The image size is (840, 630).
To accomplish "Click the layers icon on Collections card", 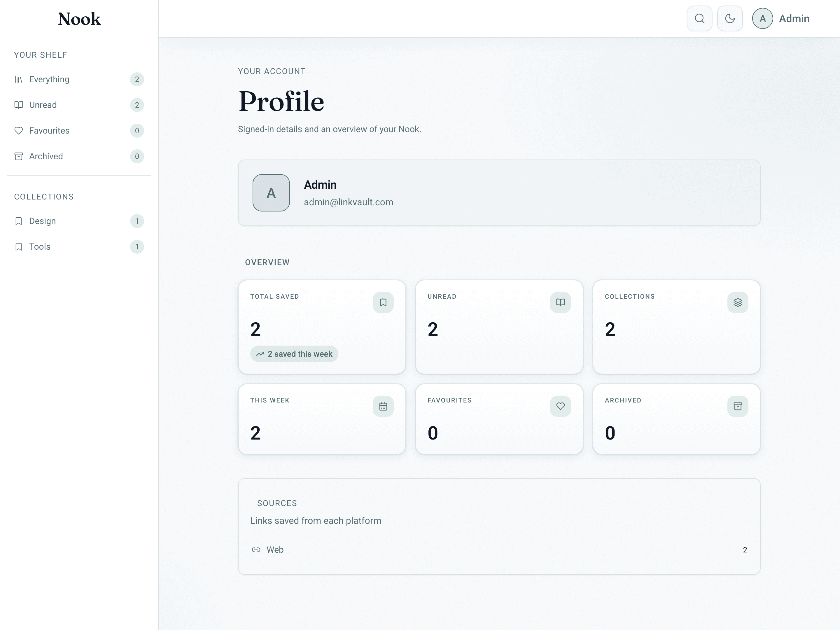I will click(737, 303).
